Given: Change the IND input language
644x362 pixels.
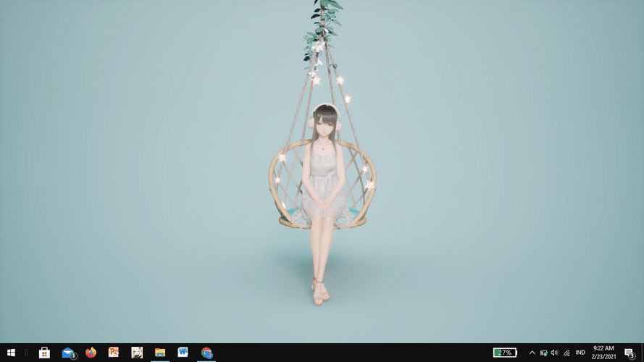Looking at the screenshot, I should [580, 353].
